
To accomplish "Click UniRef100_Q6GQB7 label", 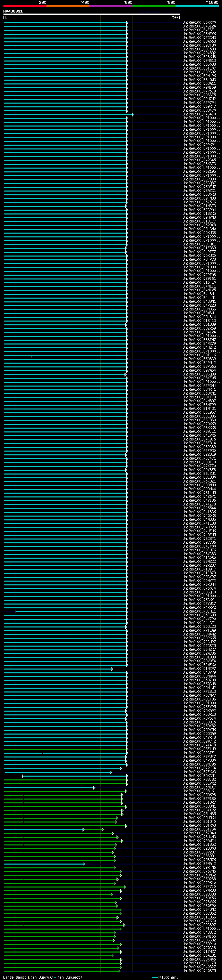I will click(x=199, y=183).
